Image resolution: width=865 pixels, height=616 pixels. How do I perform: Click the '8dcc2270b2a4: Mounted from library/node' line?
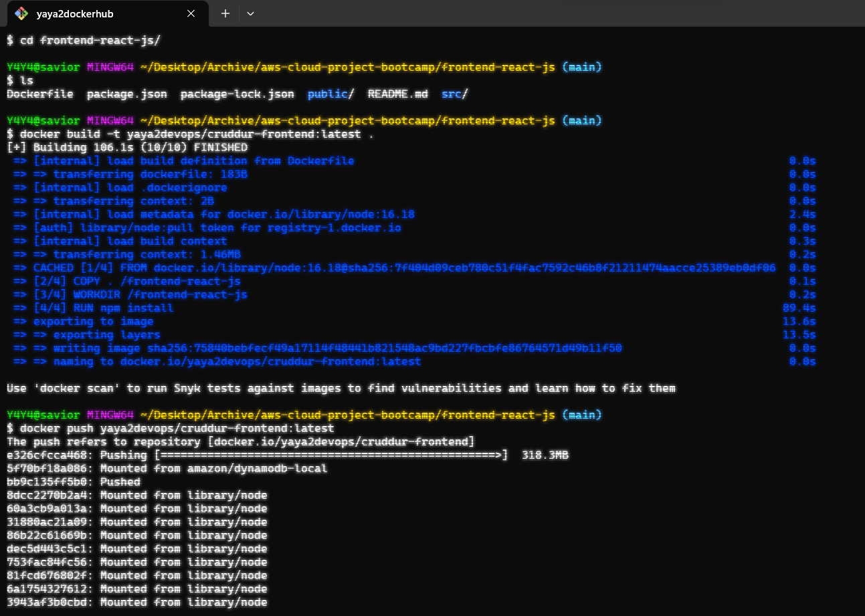click(x=137, y=495)
